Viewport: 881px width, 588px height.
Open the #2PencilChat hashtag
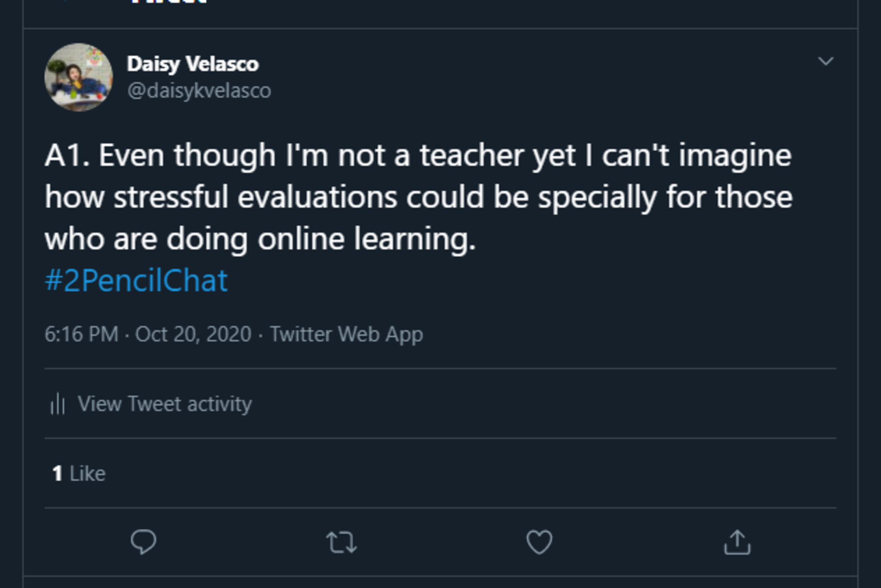point(136,281)
